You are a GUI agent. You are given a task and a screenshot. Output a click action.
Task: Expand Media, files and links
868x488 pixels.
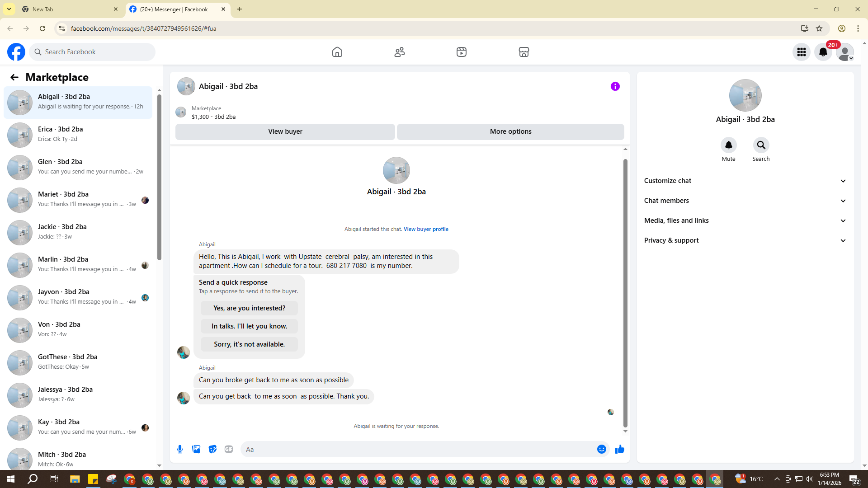745,221
